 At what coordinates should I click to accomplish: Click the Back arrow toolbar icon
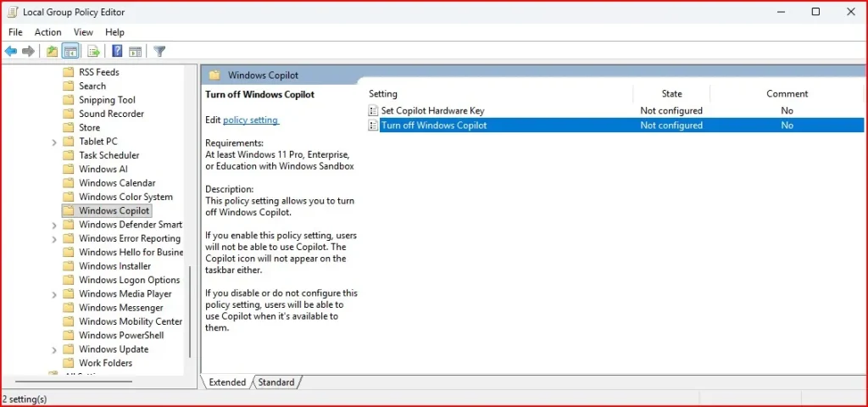pos(11,52)
